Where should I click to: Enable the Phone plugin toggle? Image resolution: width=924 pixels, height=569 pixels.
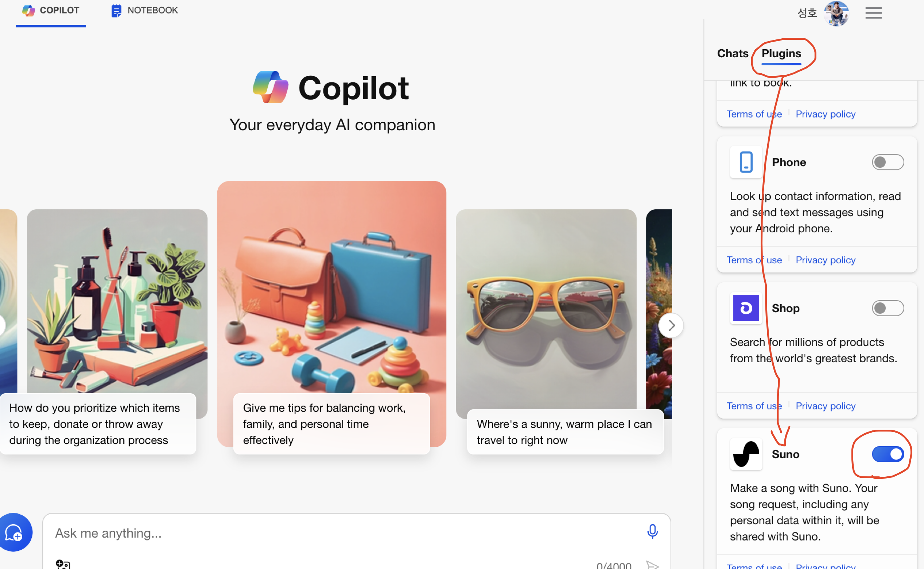887,162
